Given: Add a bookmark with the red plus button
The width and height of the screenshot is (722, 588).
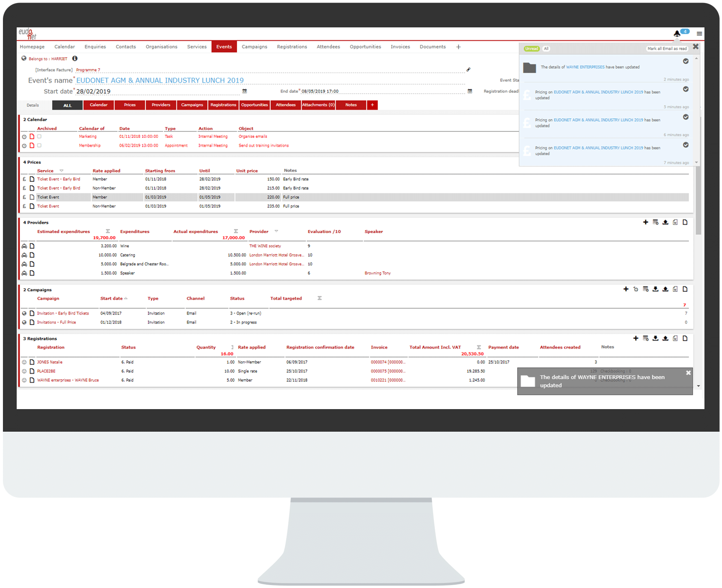Looking at the screenshot, I should pyautogui.click(x=372, y=105).
